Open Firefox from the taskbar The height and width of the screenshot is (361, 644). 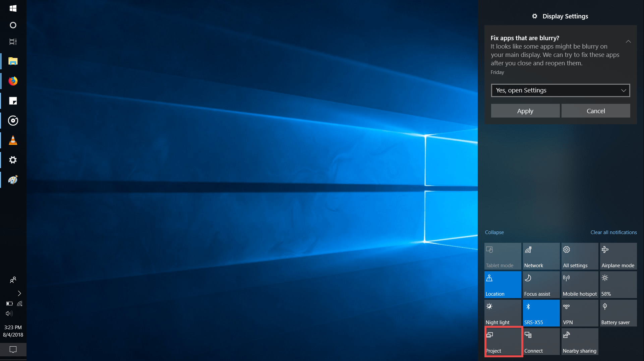tap(13, 81)
